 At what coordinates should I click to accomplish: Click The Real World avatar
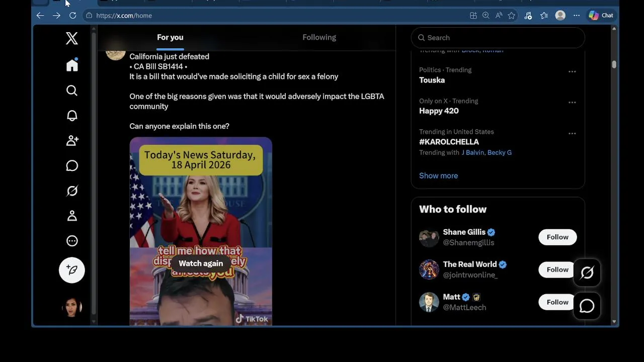click(429, 269)
